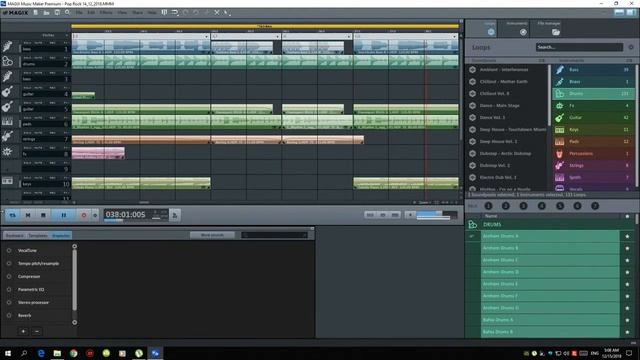Click the Stop transport button
640x360 pixels.
[x=43, y=215]
